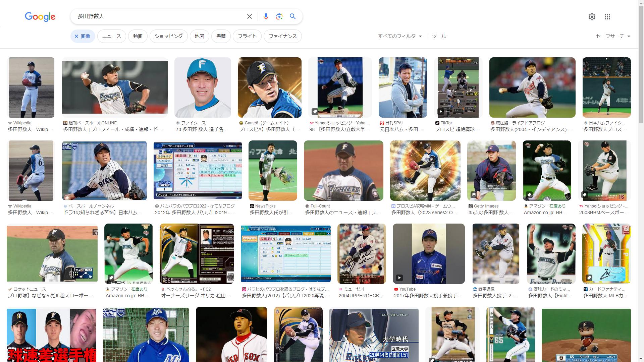
Task: Remove the 画像 filter chip
Action: [x=76, y=36]
